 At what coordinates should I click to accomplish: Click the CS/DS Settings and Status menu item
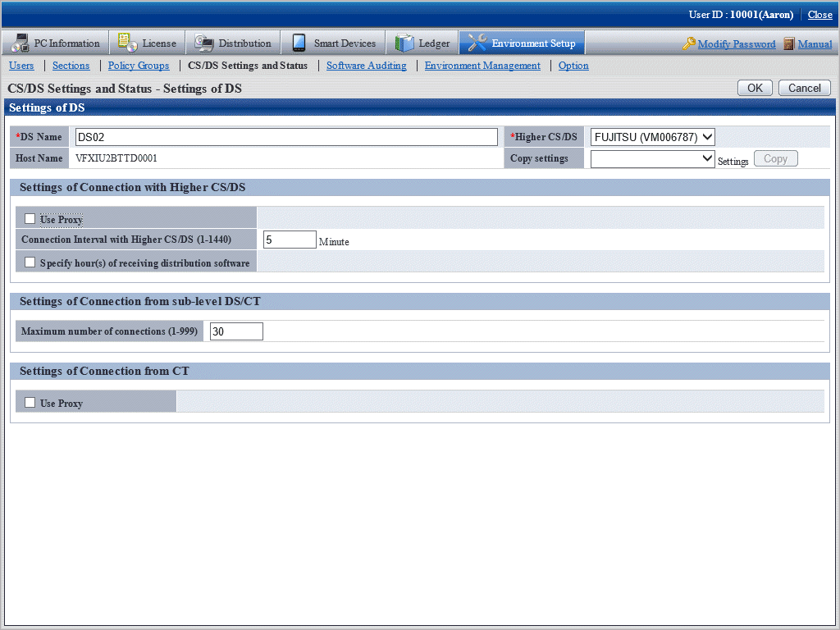[248, 66]
